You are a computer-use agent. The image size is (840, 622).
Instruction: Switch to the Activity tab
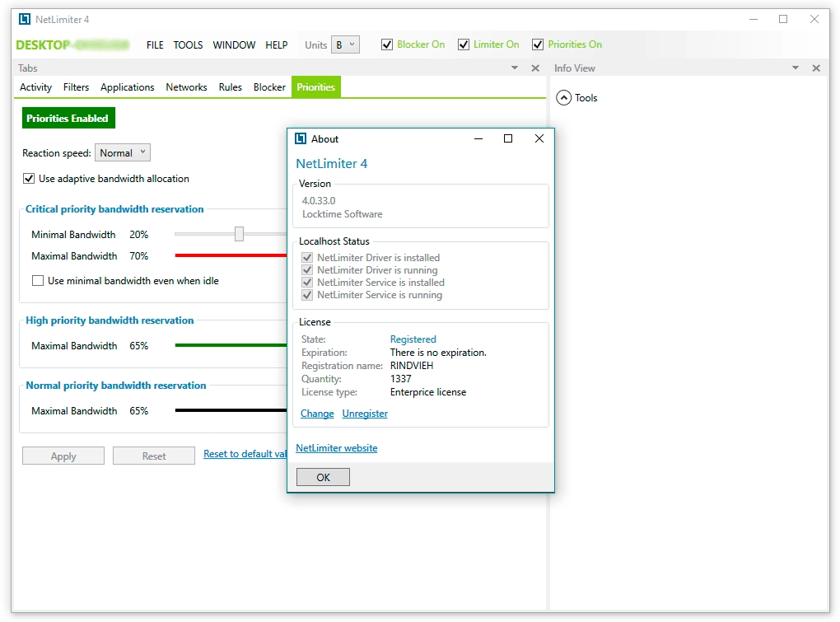click(36, 87)
